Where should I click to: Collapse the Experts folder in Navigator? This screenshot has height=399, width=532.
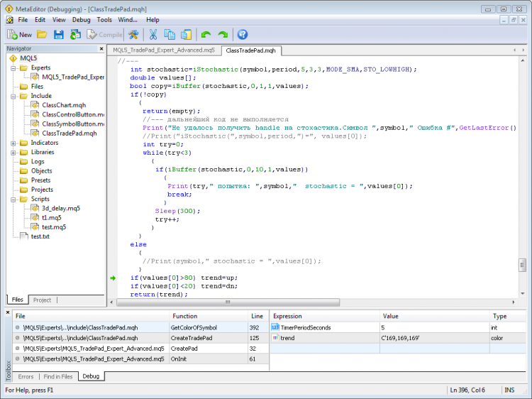coord(14,67)
